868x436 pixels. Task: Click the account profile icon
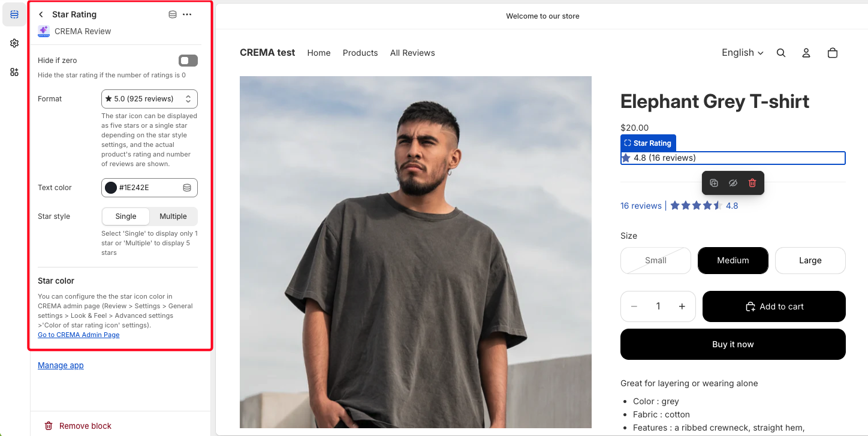click(806, 53)
